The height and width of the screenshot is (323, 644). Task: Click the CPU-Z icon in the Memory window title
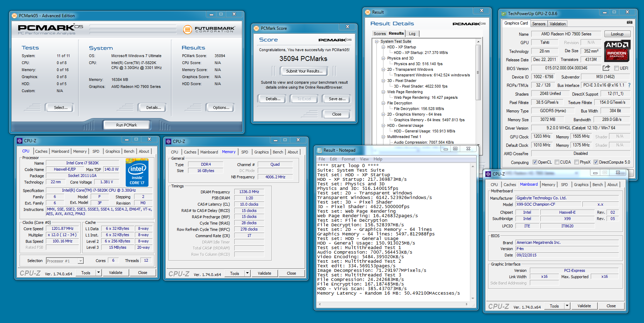168,142
